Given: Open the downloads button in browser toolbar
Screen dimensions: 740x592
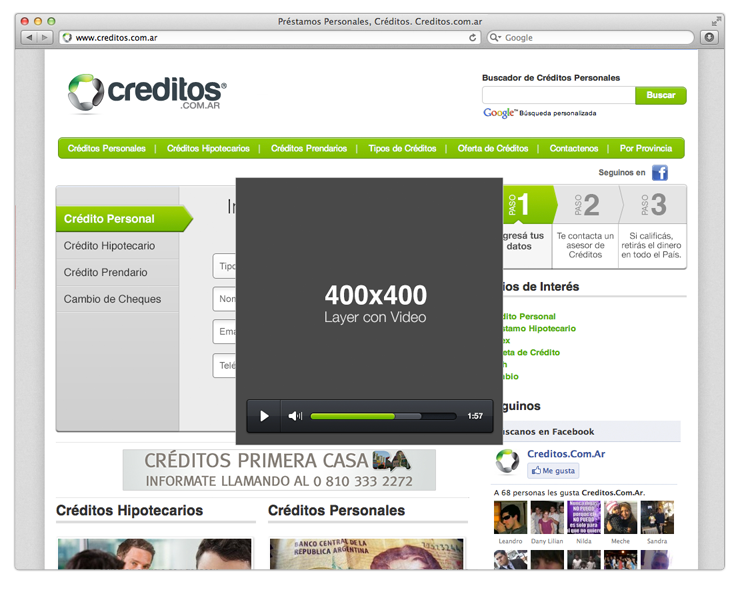Looking at the screenshot, I should pyautogui.click(x=709, y=37).
